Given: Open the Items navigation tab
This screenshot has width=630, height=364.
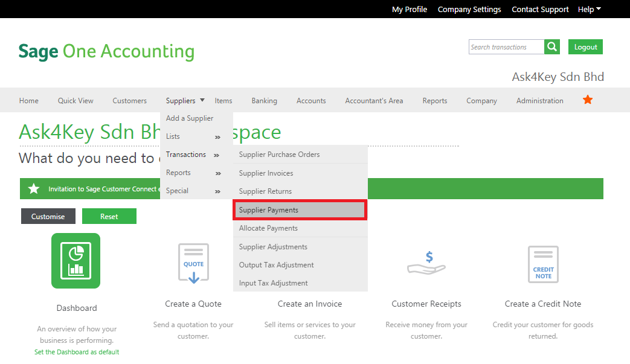Looking at the screenshot, I should pyautogui.click(x=223, y=101).
